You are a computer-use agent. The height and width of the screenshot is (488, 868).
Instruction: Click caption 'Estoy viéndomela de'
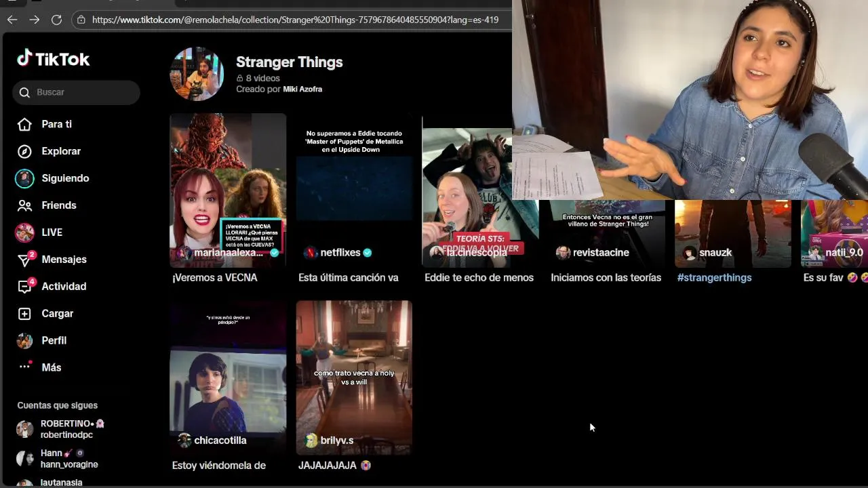219,466
